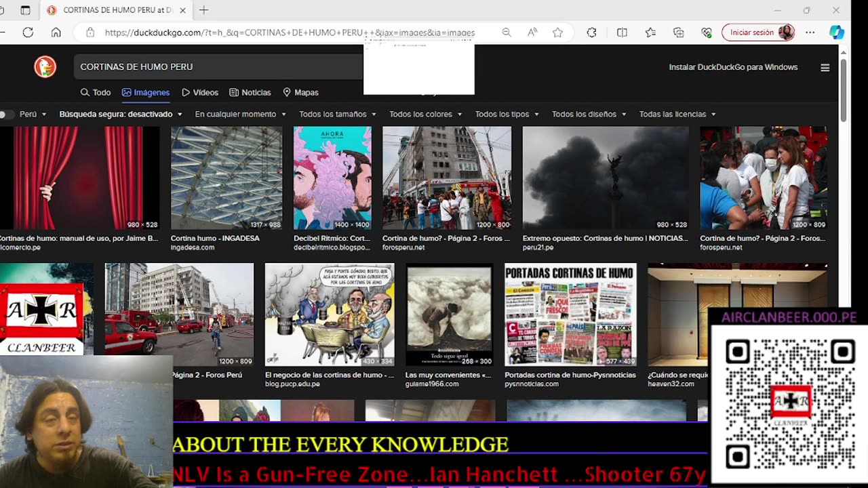The height and width of the screenshot is (488, 868).
Task: Switch to the Videos tab
Action: pyautogui.click(x=200, y=92)
